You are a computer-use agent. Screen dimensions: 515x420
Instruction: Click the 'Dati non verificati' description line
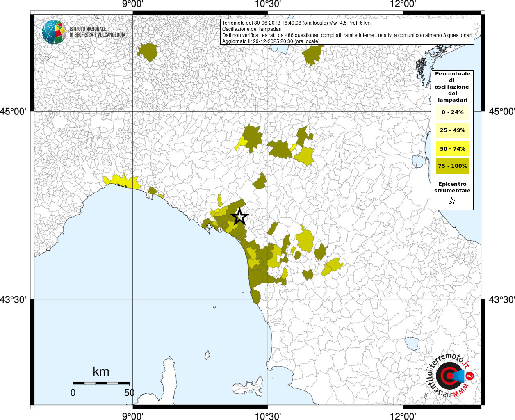pyautogui.click(x=348, y=35)
